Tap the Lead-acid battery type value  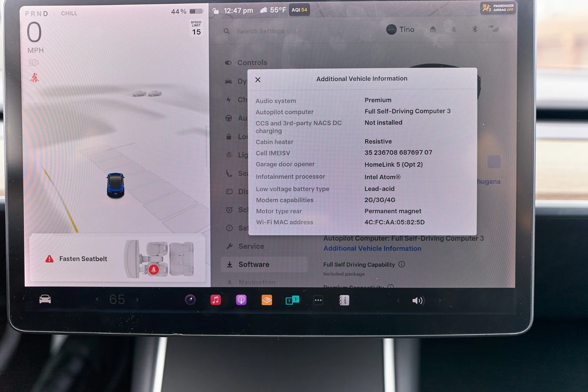click(380, 189)
